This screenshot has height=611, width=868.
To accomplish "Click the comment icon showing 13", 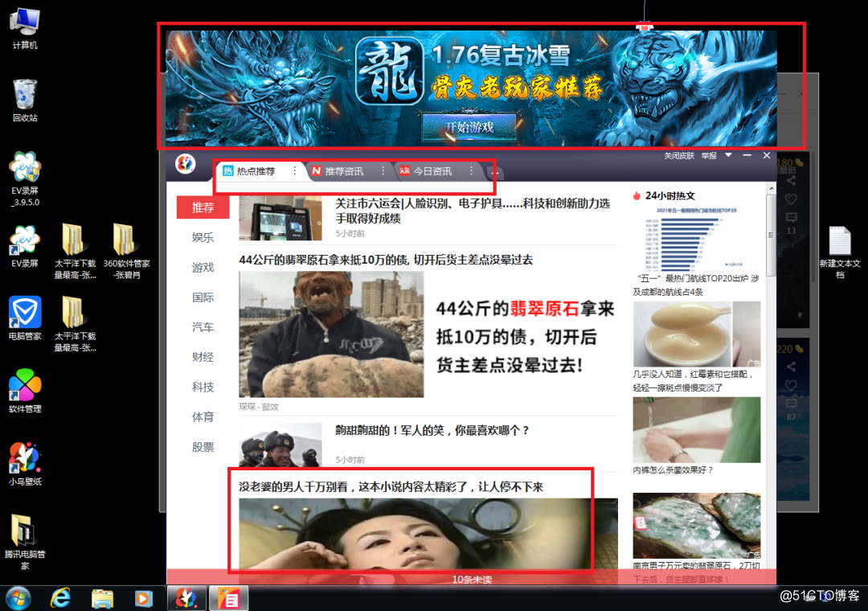I will coord(791,217).
